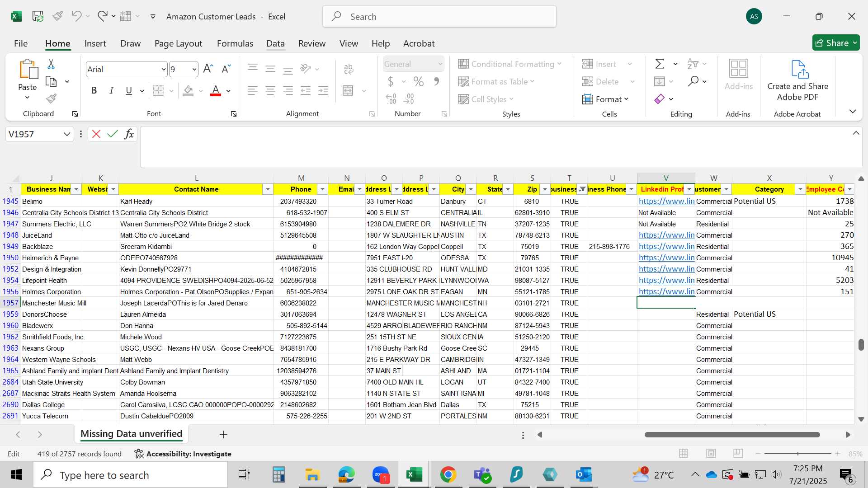
Task: Click the Share button
Action: click(836, 43)
